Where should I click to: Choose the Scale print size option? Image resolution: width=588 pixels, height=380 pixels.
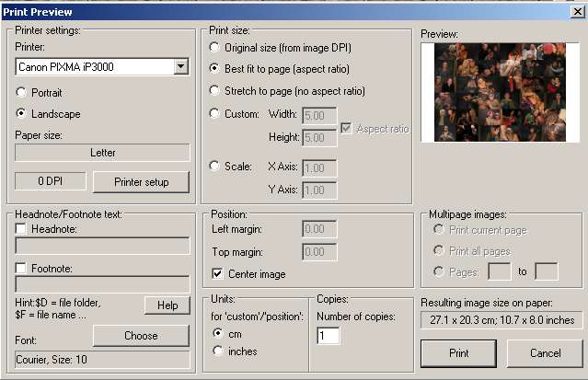[x=215, y=167]
